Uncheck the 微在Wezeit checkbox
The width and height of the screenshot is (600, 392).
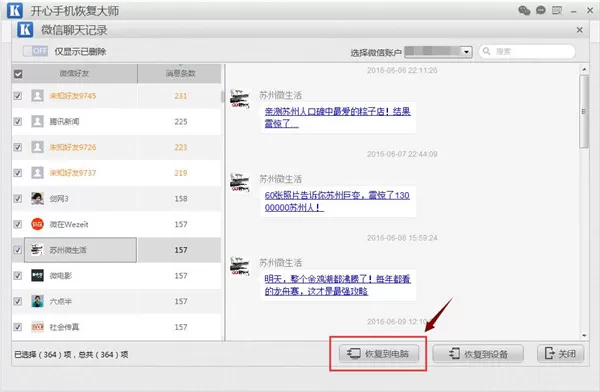18,224
